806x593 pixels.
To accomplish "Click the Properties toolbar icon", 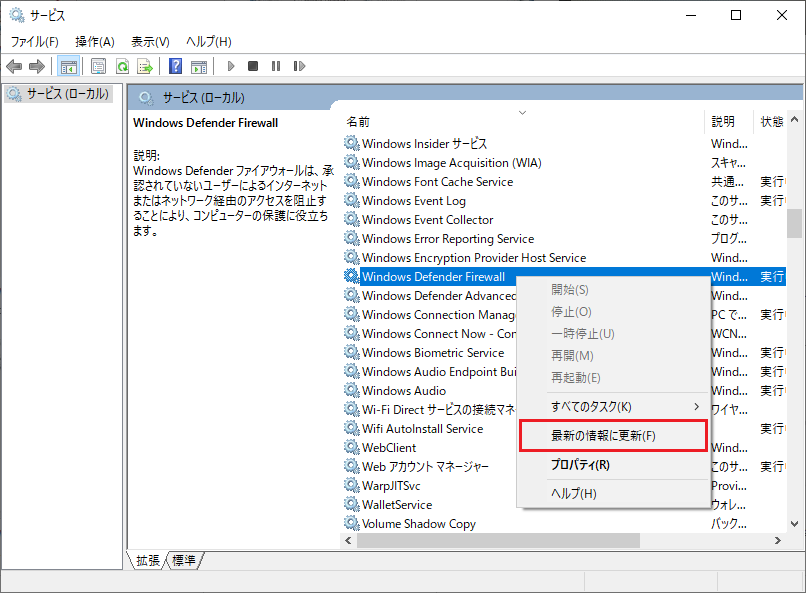I will click(x=98, y=66).
